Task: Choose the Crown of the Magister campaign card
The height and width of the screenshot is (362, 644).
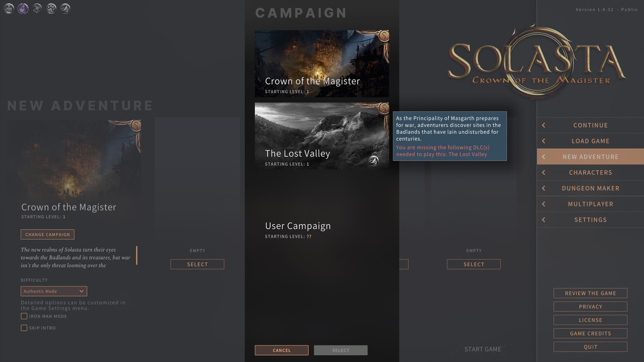Action: point(321,63)
